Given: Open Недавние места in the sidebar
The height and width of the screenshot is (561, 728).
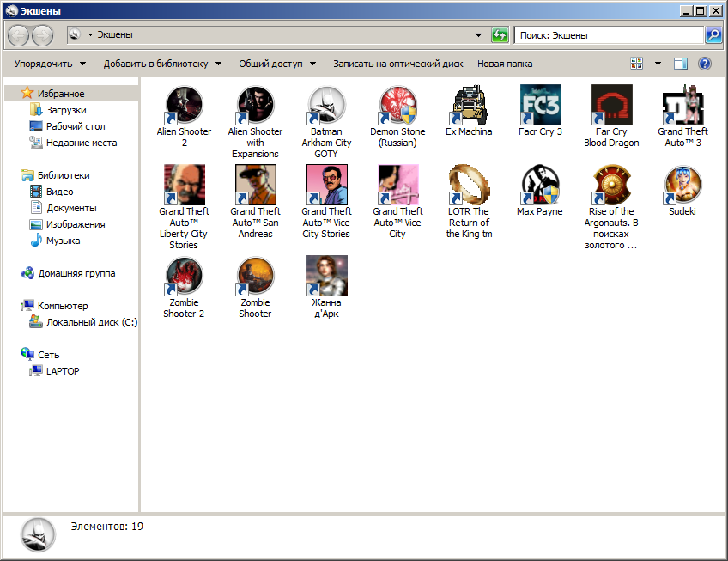Looking at the screenshot, I should coord(82,143).
